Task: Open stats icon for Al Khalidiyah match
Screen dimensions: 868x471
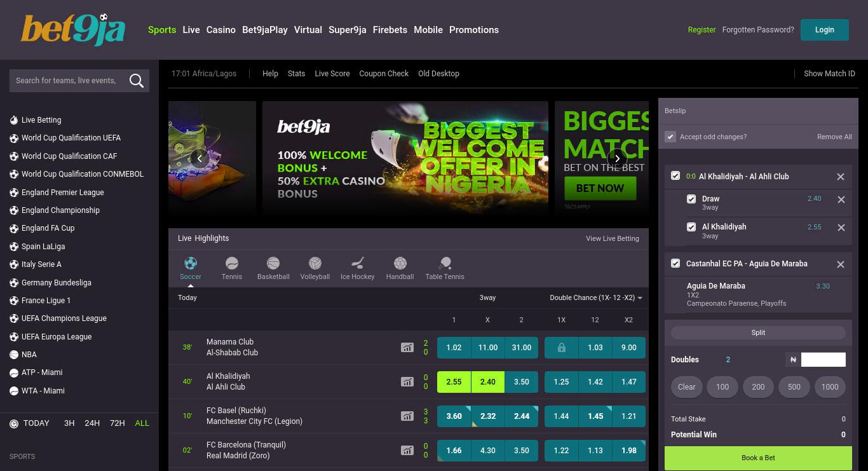Action: 407,382
